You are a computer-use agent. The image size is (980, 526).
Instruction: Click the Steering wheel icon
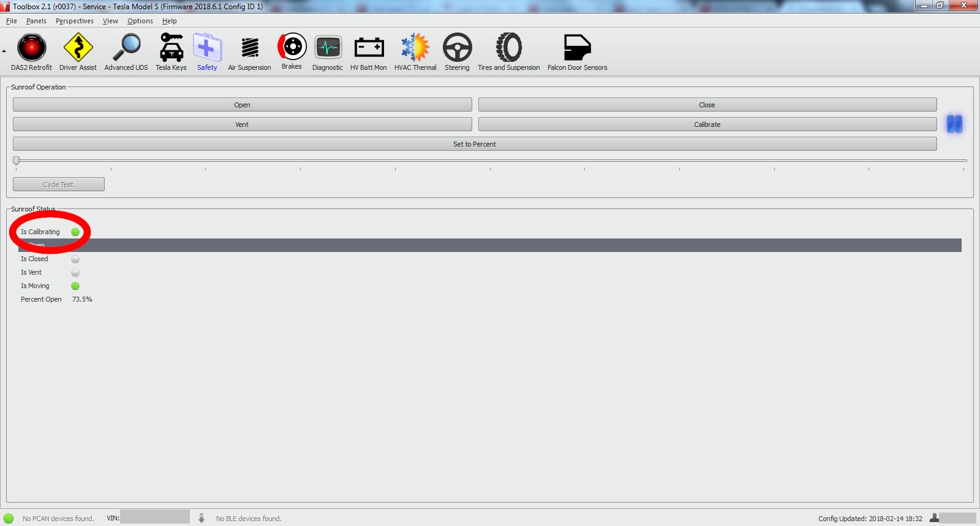tap(457, 48)
